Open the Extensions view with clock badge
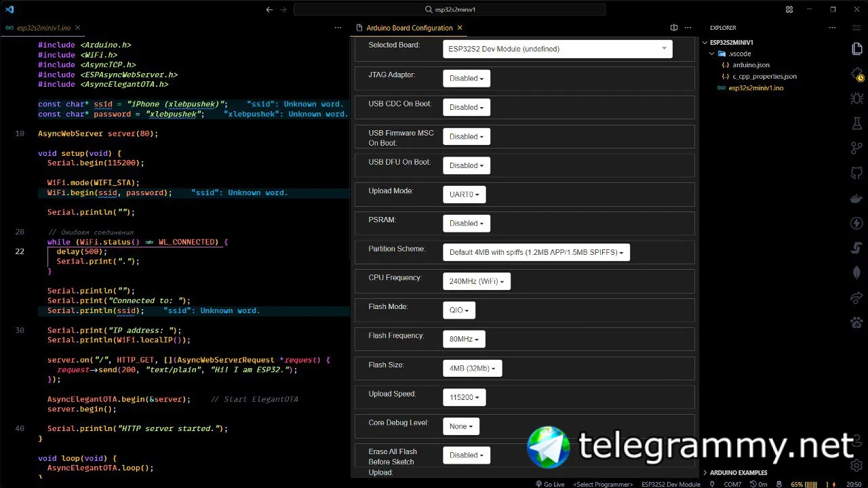The height and width of the screenshot is (488, 868). pyautogui.click(x=856, y=74)
